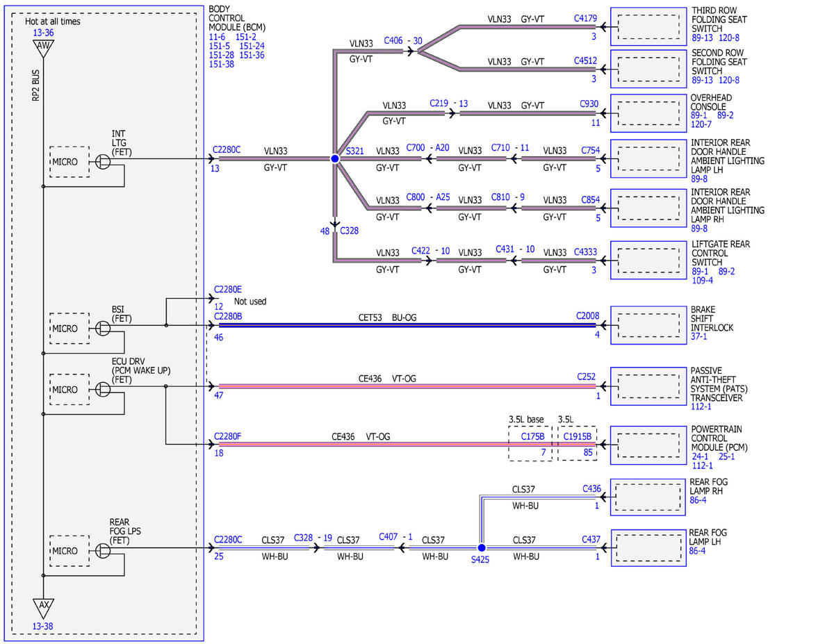
Task: Select the MICRO box beside REAR FOG LPS
Action: (x=69, y=551)
